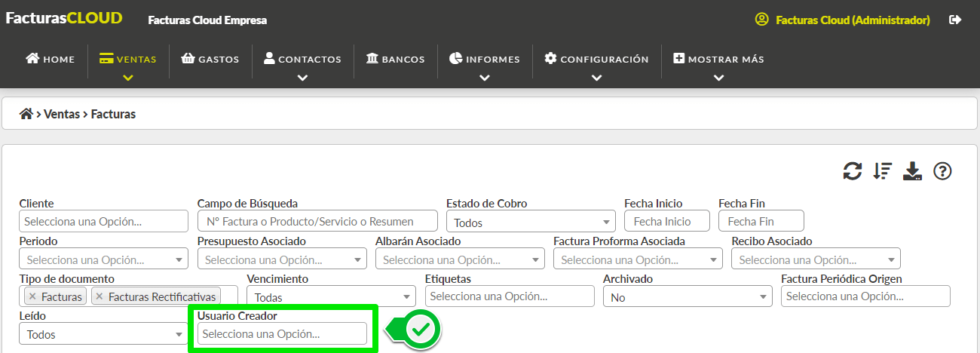Screen dimensions: 980x353
Task: Click the home icon in the breadcrumb
Action: click(26, 114)
